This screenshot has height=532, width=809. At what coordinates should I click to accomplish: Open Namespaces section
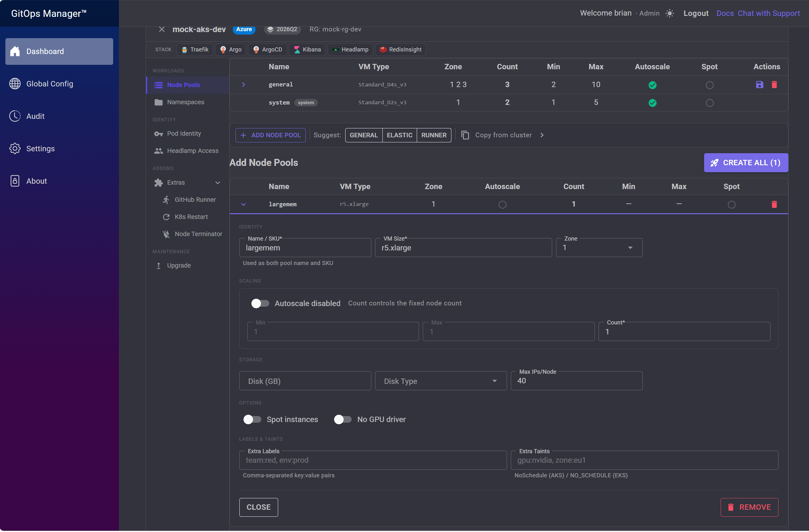point(188,102)
